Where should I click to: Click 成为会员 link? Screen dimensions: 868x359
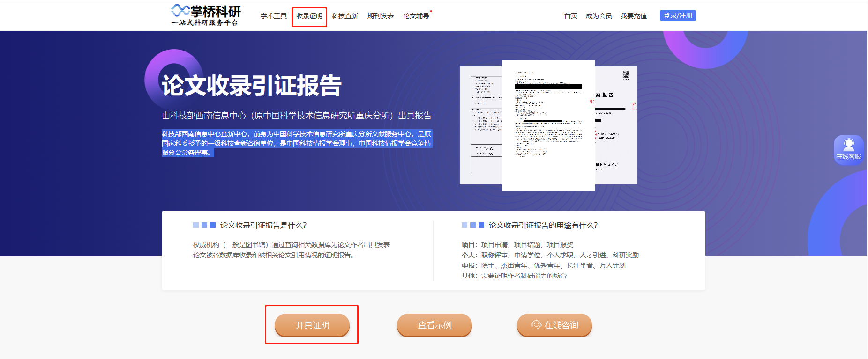point(599,16)
